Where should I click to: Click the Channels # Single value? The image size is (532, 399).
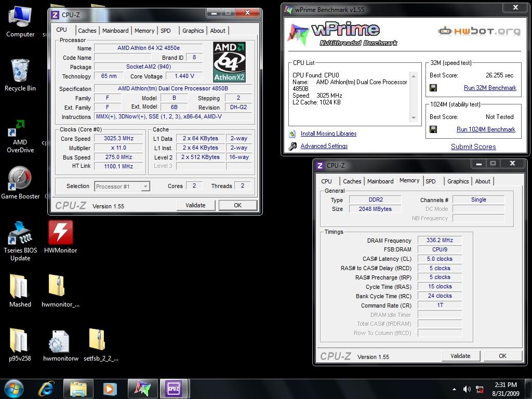(x=478, y=200)
